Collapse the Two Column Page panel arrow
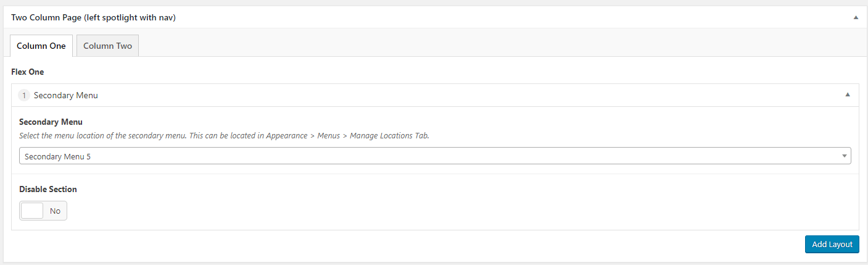This screenshot has width=868, height=265. 856,18
